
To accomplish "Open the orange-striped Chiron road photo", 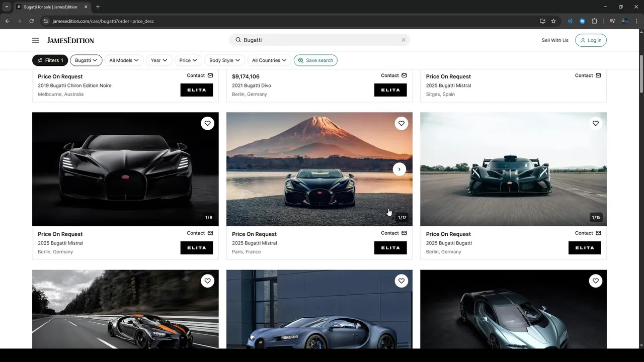I will point(125,309).
